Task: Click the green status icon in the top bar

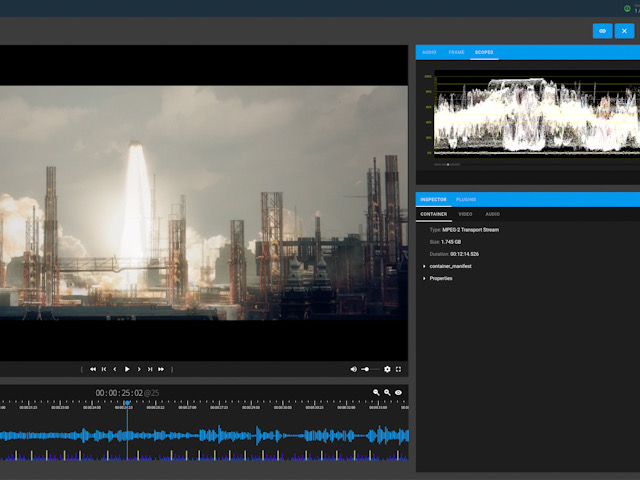Action: (x=627, y=9)
